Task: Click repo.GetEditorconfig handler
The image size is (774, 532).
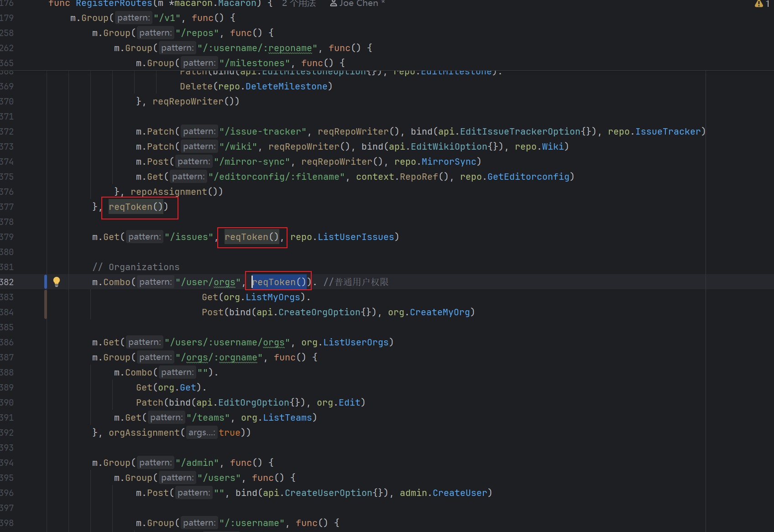Action: (x=515, y=177)
